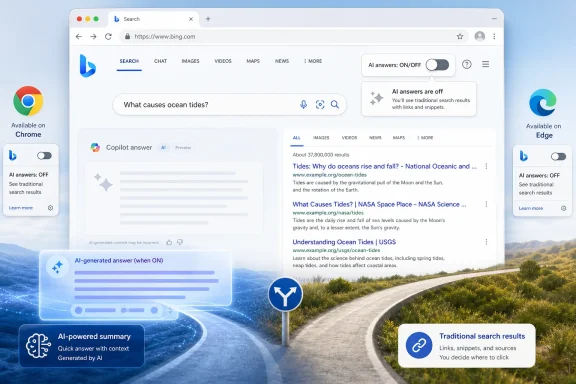Select the ALL results filter tab
Screen dimensions: 576x384
tap(296, 138)
